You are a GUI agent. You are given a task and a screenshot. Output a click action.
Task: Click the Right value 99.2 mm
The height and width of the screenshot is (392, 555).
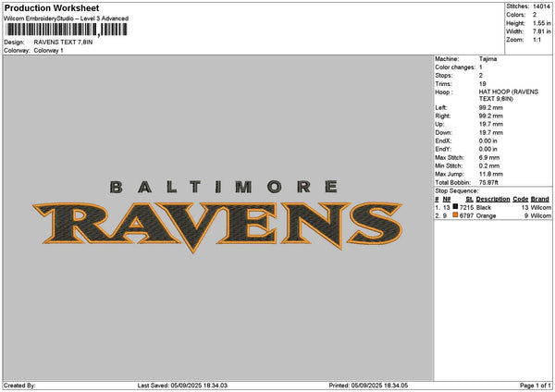coord(491,116)
